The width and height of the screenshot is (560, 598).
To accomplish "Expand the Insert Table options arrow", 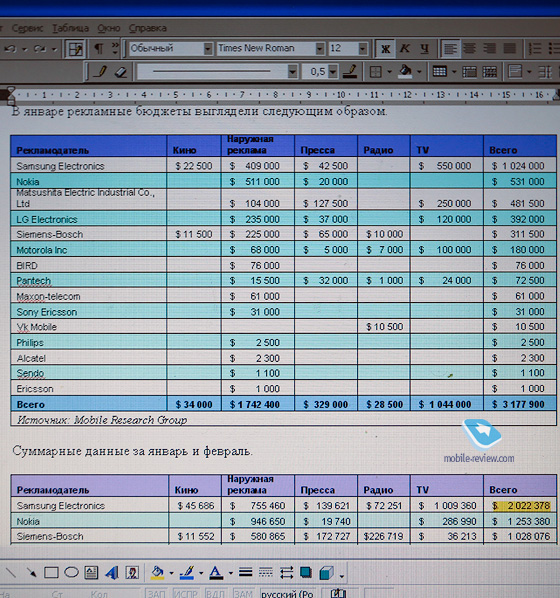I will pyautogui.click(x=454, y=71).
